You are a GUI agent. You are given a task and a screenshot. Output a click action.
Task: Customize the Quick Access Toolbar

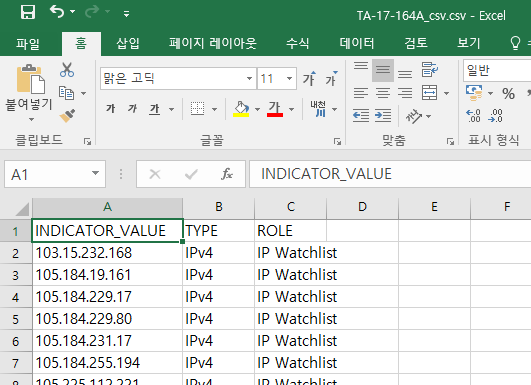(x=126, y=14)
